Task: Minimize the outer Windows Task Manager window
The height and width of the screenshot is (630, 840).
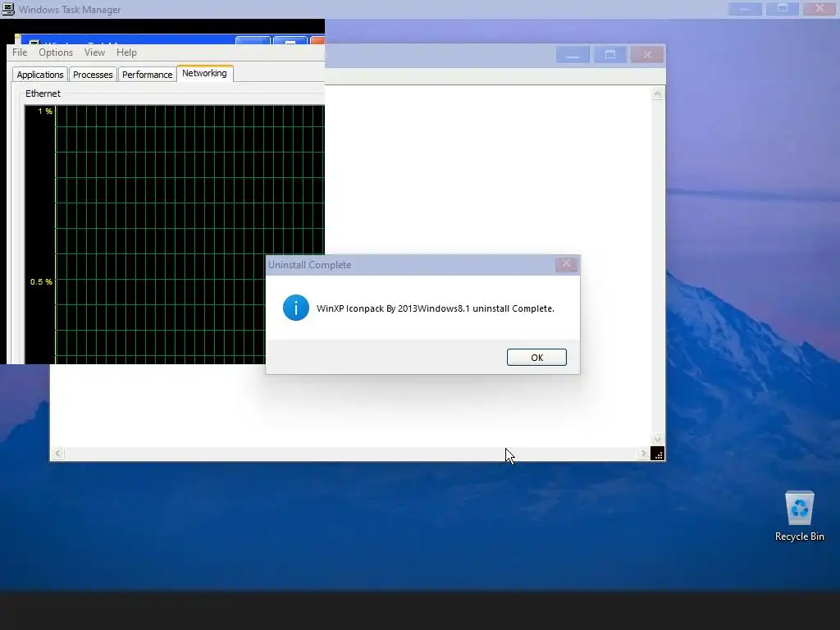Action: [745, 8]
